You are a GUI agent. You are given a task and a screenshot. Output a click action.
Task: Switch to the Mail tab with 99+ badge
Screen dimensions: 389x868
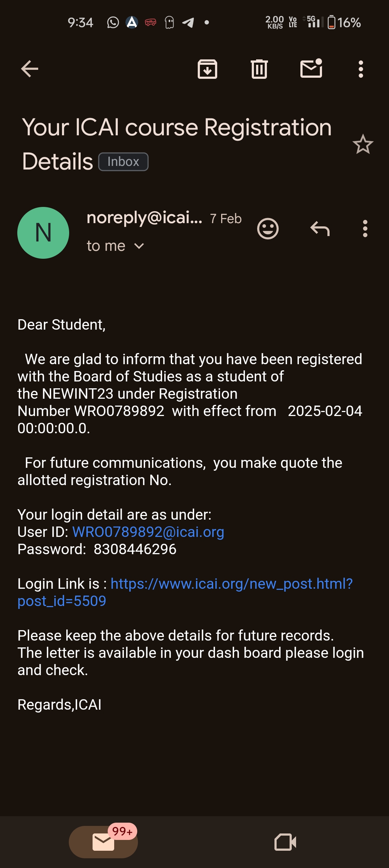click(103, 842)
